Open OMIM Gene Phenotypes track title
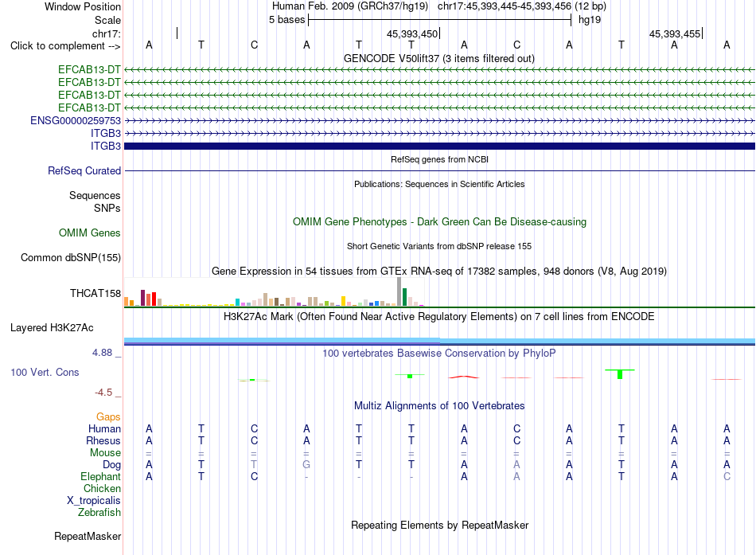The height and width of the screenshot is (555, 756). pyautogui.click(x=439, y=222)
